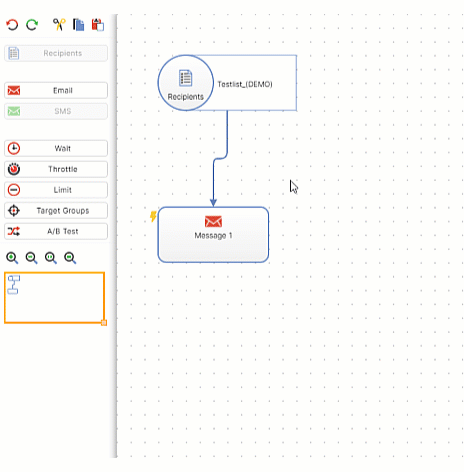Choose the Throttle palette item
This screenshot has width=464, height=472.
(x=56, y=169)
